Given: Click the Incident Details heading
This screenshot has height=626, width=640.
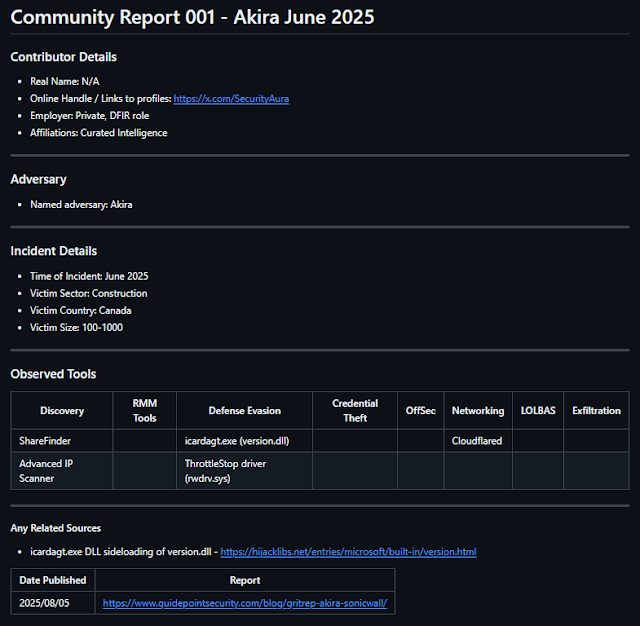Looking at the screenshot, I should pos(53,251).
